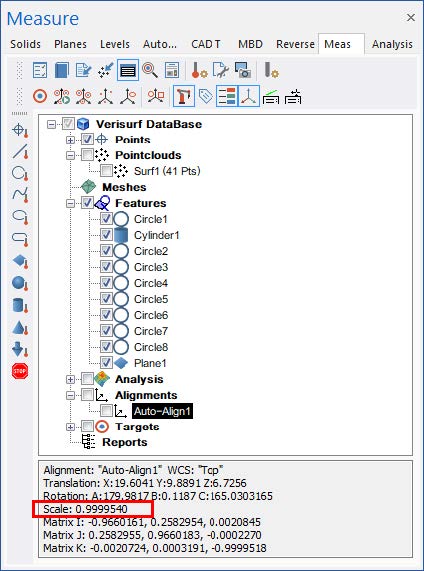Viewport: 424px width, 571px height.
Task: Uncheck the Circle1 feature checkbox
Action: (x=106, y=219)
